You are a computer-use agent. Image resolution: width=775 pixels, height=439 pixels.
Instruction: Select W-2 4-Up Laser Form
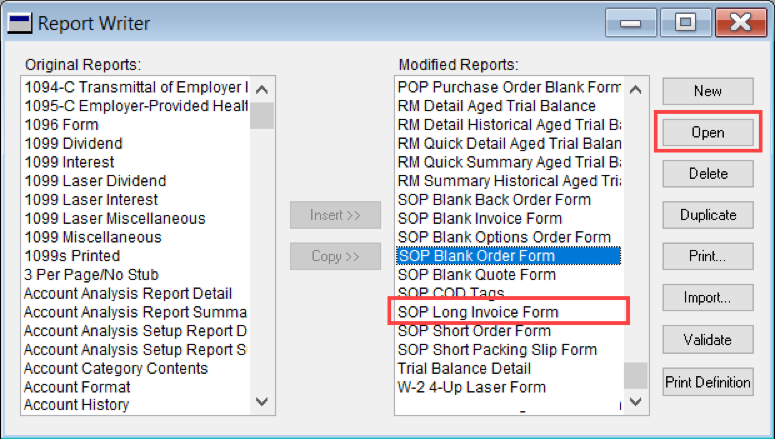471,388
